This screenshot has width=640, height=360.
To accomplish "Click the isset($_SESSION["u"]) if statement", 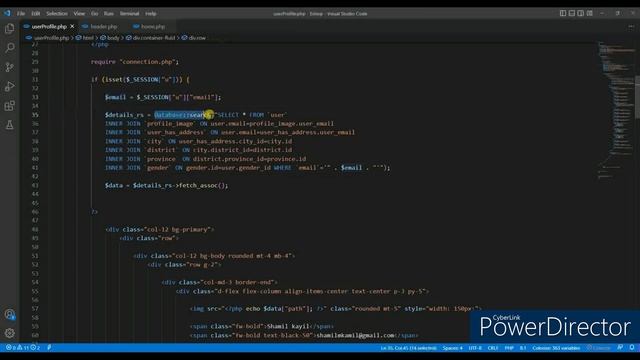I will 140,80.
